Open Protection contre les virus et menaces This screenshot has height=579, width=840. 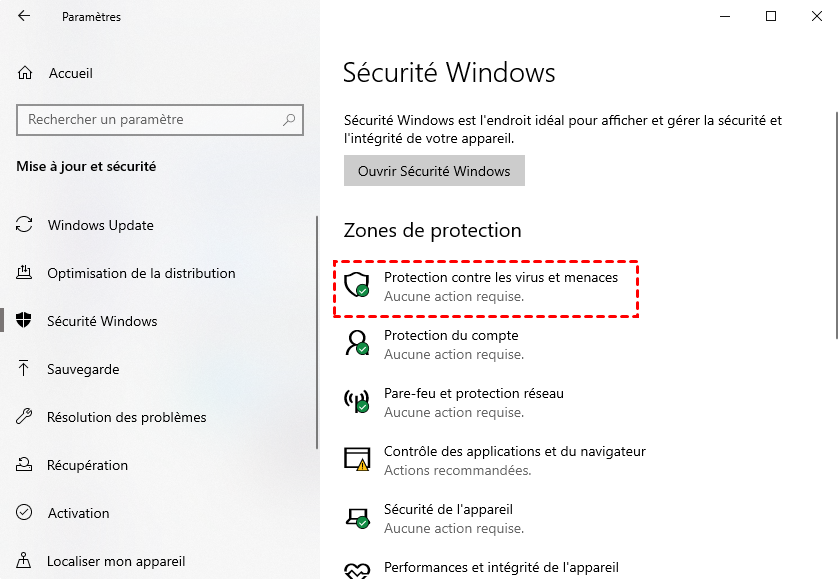point(501,277)
